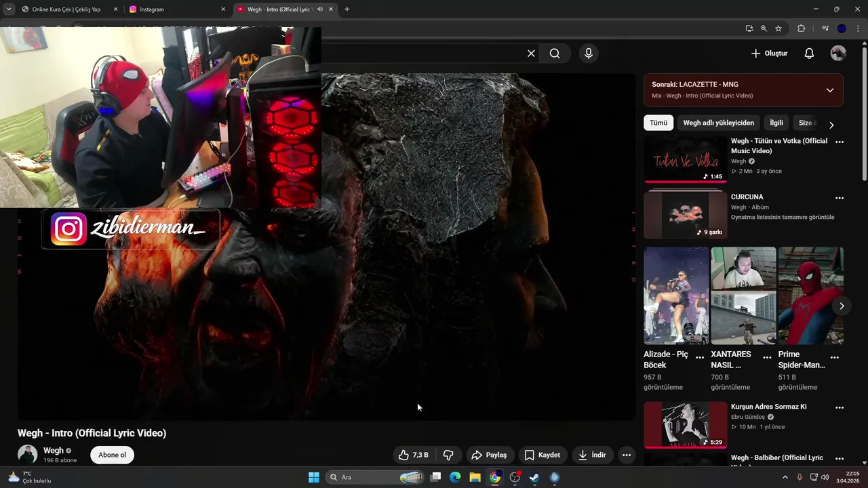Click Oynatma listesinin tamamını görüntüle link
Screen dimensions: 868x488
[x=783, y=218]
